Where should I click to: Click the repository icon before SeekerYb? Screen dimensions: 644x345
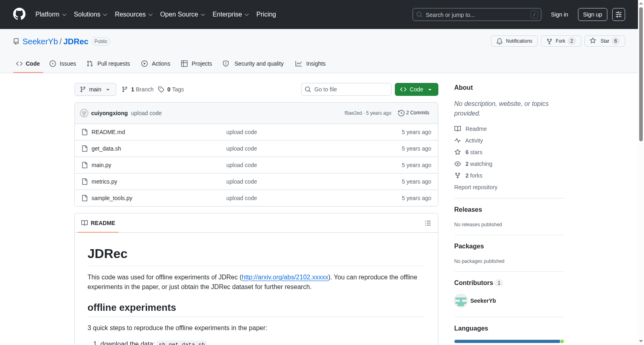[x=16, y=41]
